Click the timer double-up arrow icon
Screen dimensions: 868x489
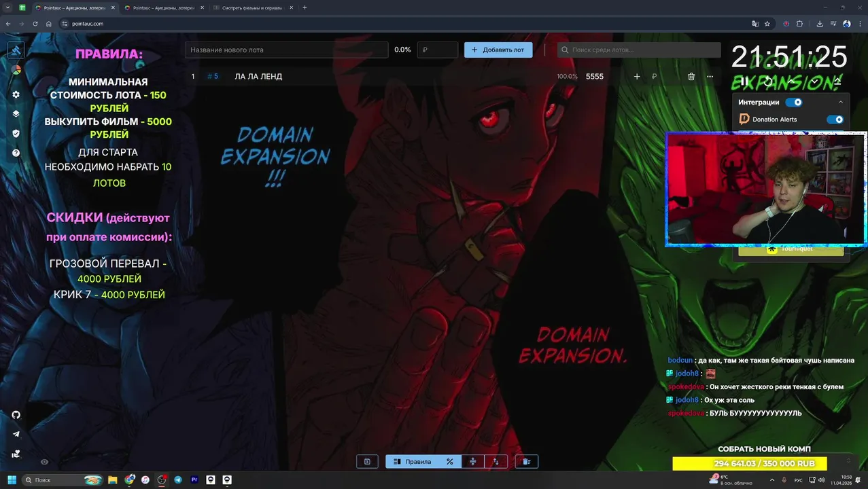point(837,81)
